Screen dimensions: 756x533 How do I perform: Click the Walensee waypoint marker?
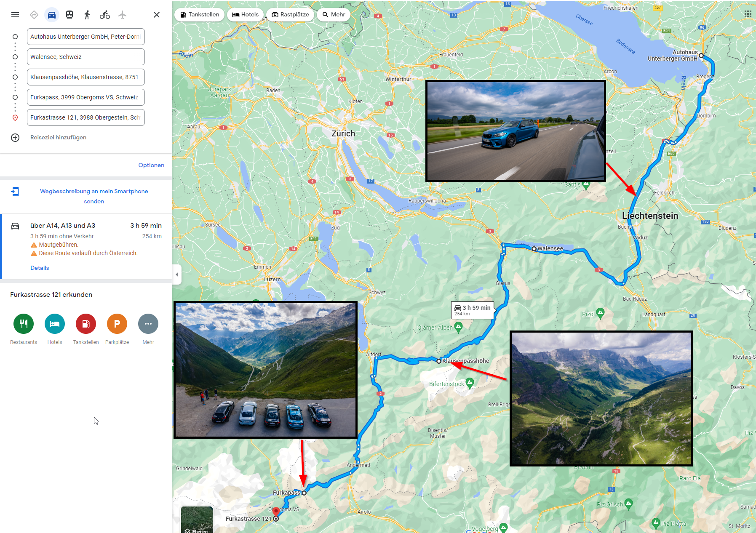(x=534, y=249)
